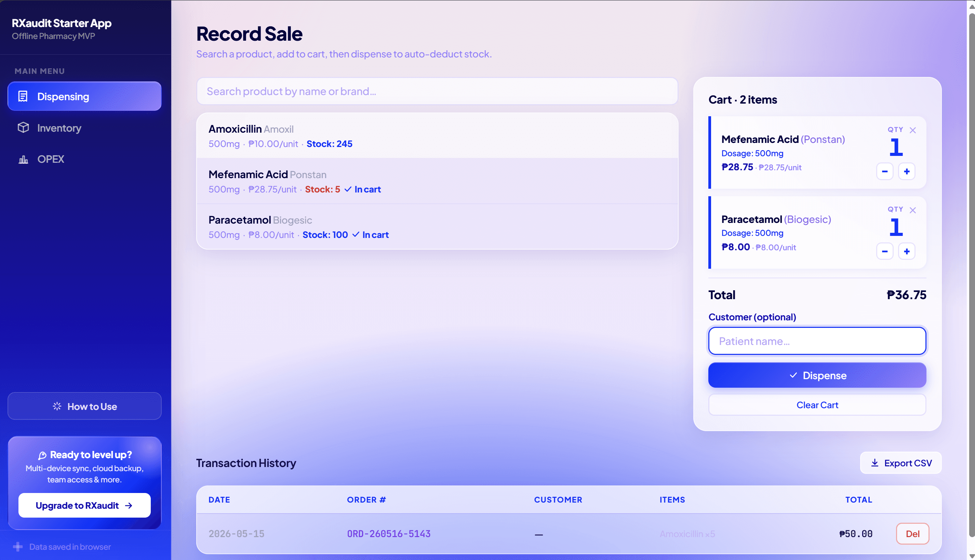Open the How to Use guide
This screenshot has width=975, height=560.
(x=85, y=406)
